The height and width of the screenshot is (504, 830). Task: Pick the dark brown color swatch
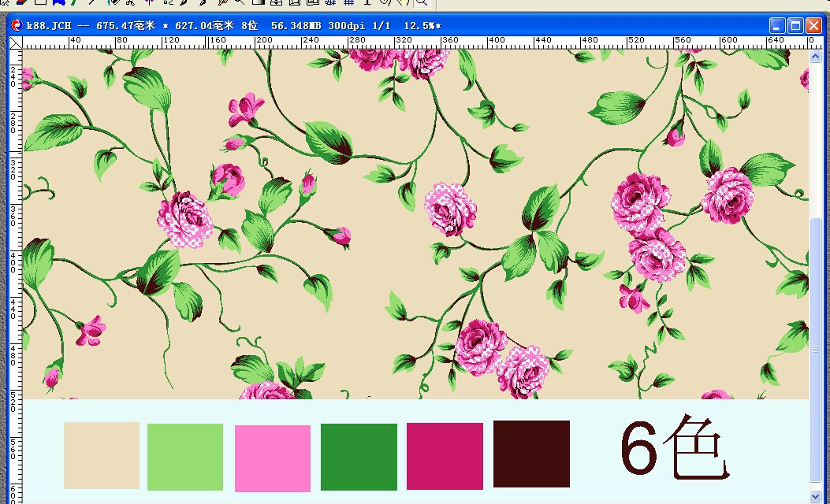[531, 454]
